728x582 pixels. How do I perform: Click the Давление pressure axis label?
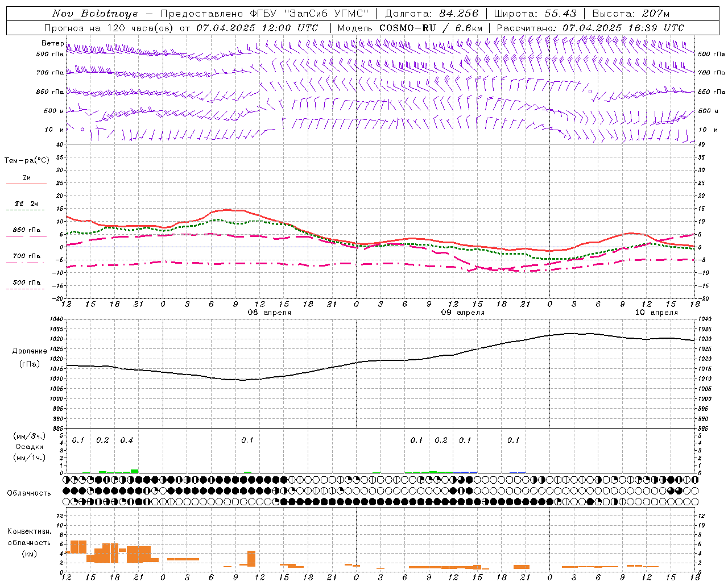click(x=30, y=351)
